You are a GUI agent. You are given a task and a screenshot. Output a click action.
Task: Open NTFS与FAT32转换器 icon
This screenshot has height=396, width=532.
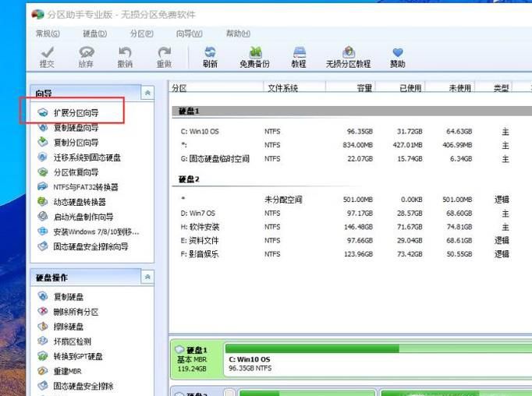[43, 186]
